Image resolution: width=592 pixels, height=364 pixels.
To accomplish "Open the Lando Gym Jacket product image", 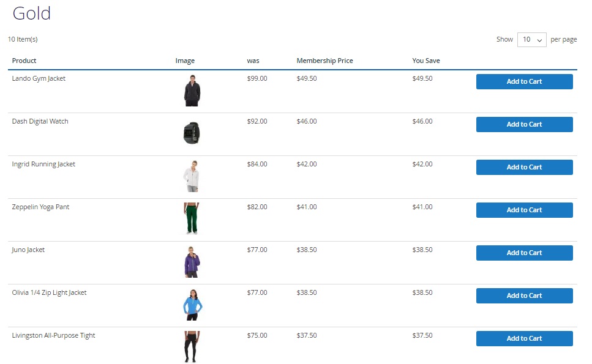I will pos(192,91).
